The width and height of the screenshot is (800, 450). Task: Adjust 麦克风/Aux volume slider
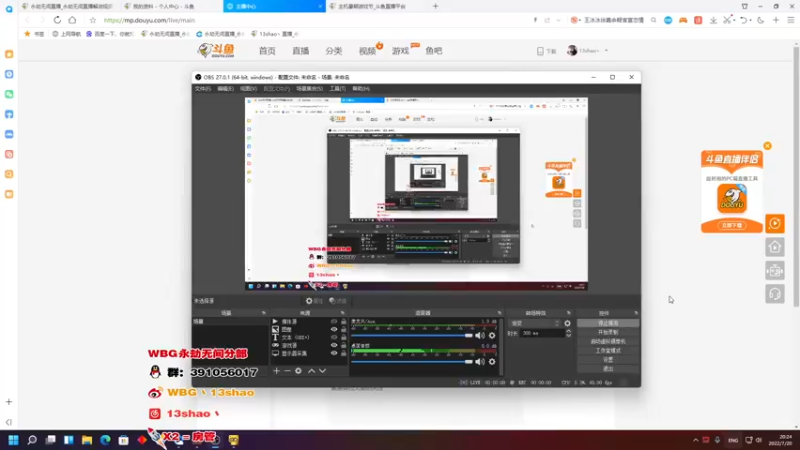pyautogui.click(x=412, y=335)
